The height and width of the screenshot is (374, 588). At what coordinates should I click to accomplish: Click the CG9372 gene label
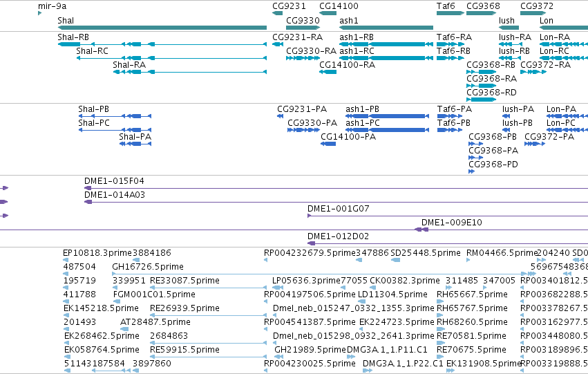click(537, 6)
